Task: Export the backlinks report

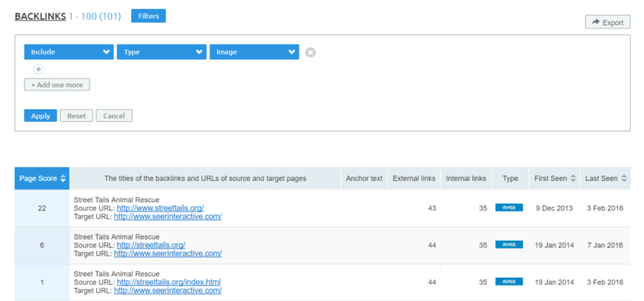Action: tap(608, 23)
